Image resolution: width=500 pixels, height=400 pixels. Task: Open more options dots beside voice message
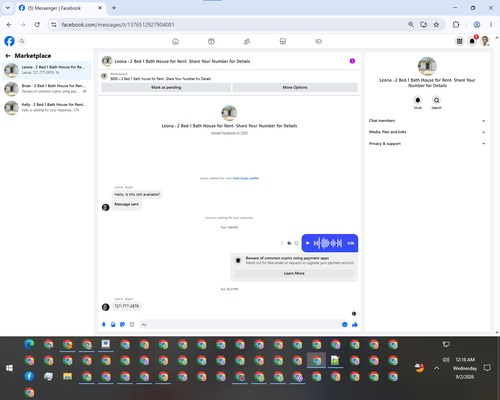[282, 243]
